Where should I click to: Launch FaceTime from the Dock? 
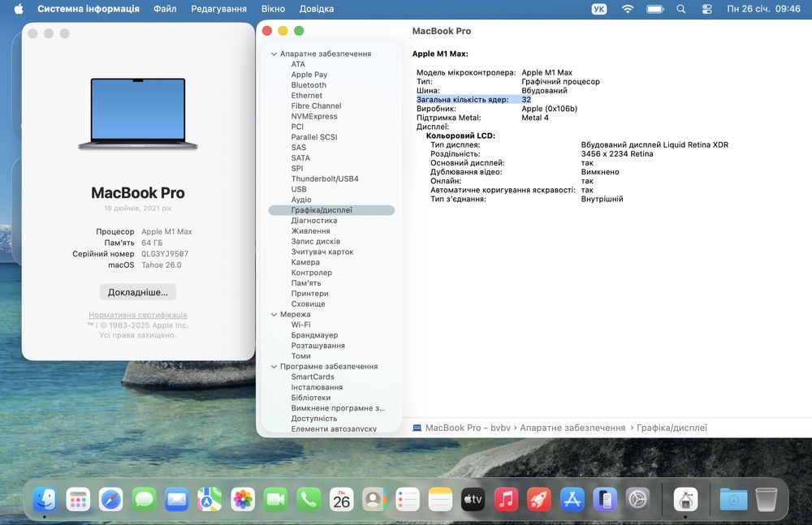275,500
